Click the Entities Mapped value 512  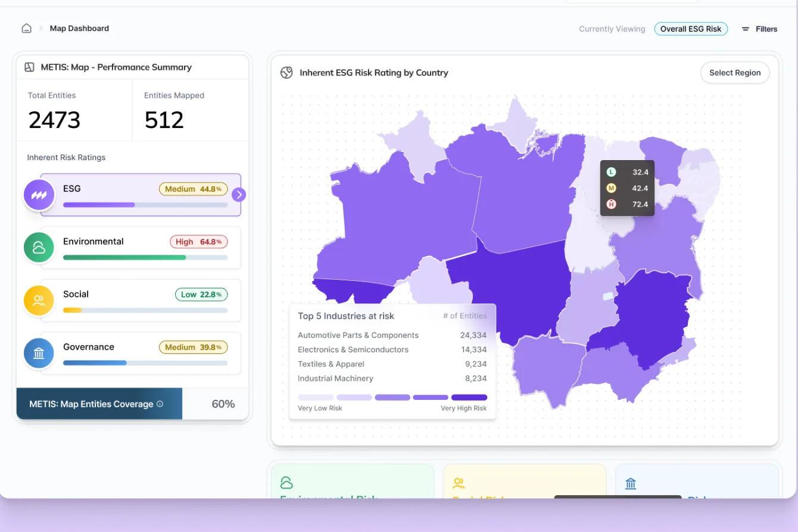tap(164, 120)
